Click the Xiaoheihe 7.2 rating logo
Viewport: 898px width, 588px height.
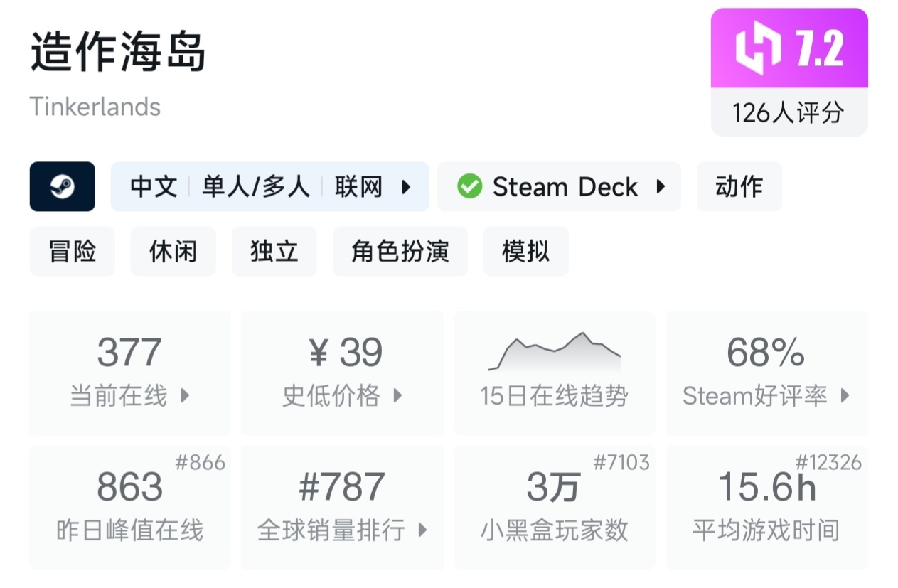click(x=757, y=49)
